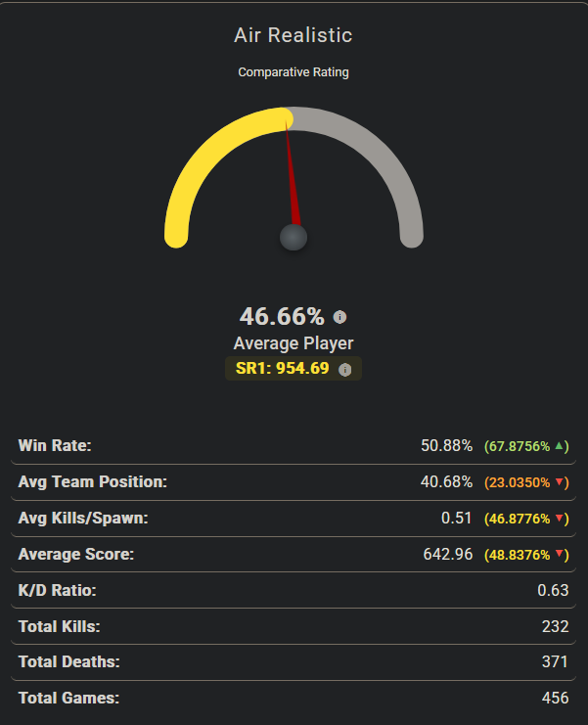Click the info icon beside 46.66%

coord(339,317)
